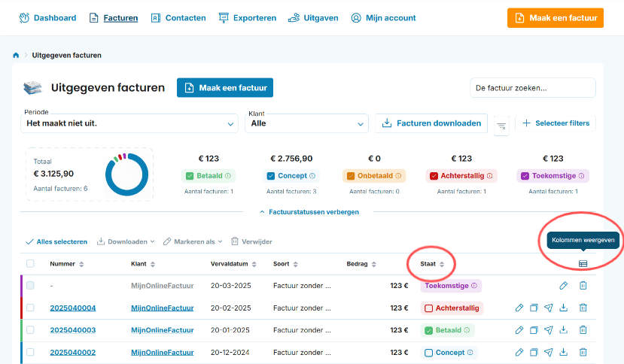
Task: Open the Uitgaven nav item
Action: (313, 18)
